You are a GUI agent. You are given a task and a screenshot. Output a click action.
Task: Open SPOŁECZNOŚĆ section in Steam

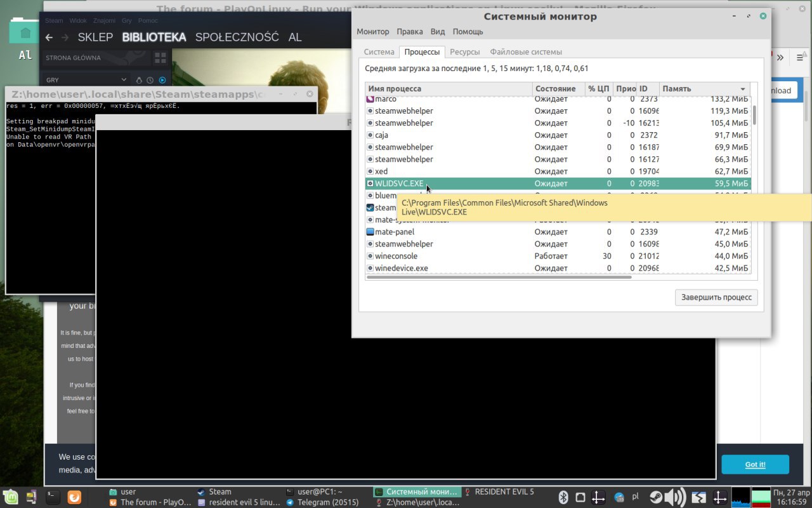pyautogui.click(x=237, y=37)
